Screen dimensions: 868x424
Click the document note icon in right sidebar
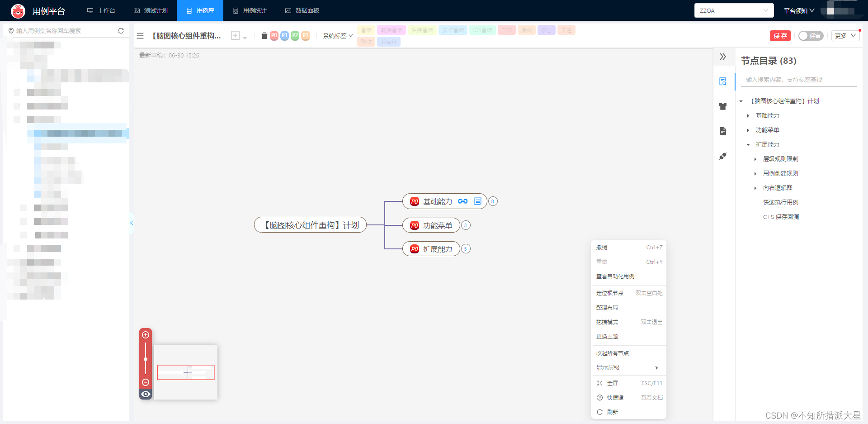(723, 131)
